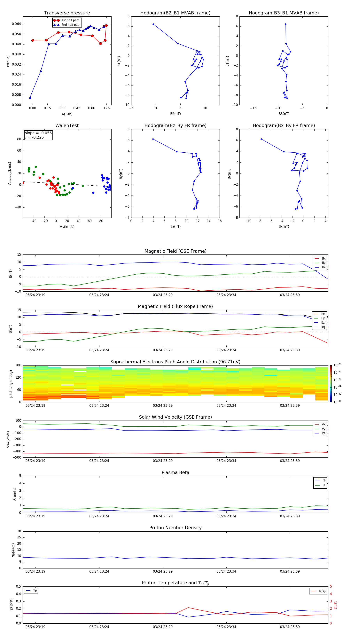Screen dimensions: 351x644
Task: Click the "Hodogram(Bz_By FR frame)" title
Action: 175,125
